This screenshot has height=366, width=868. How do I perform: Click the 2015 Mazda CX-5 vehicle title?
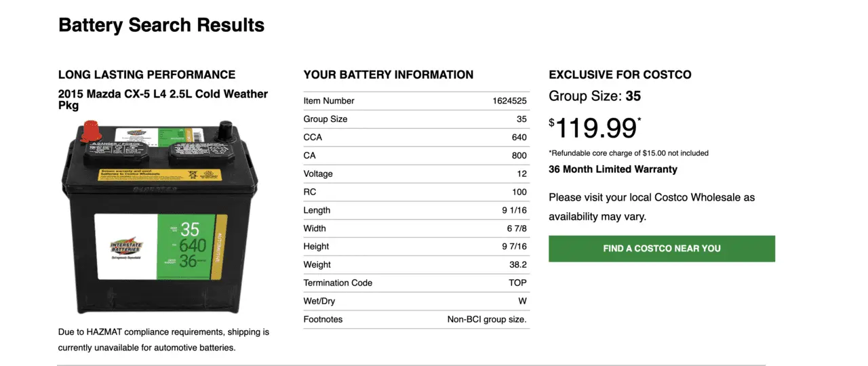coord(163,100)
